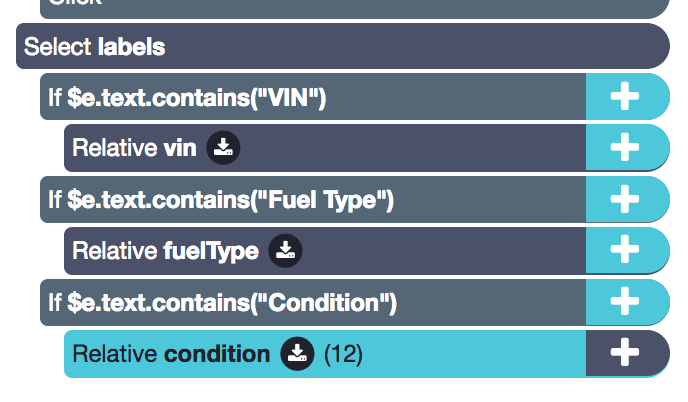Click the extract icon next to condition
This screenshot has height=402, width=688.
tap(297, 354)
